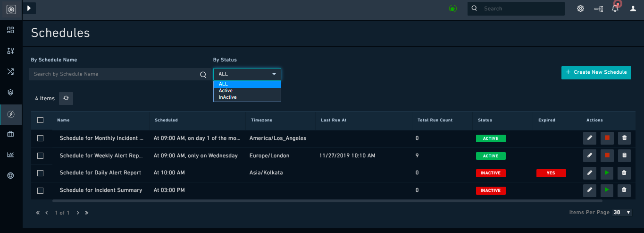Stop the Weekly Alert Report schedule

[607, 155]
